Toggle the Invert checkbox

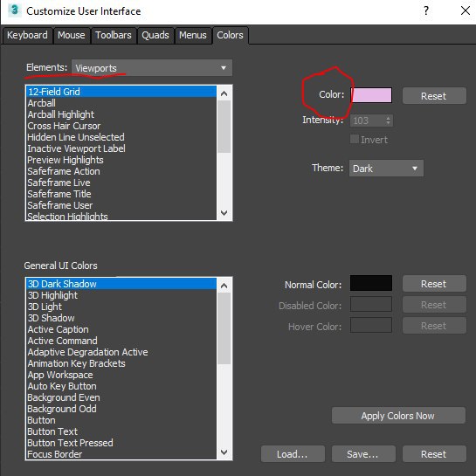pyautogui.click(x=355, y=139)
